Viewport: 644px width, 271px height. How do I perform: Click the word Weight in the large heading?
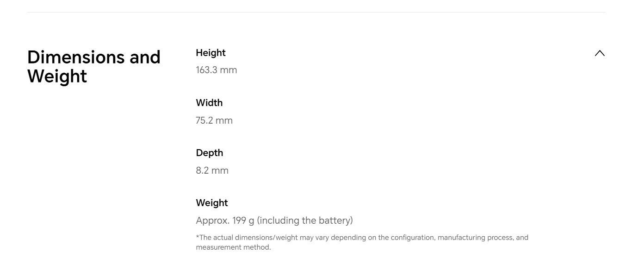pos(57,76)
